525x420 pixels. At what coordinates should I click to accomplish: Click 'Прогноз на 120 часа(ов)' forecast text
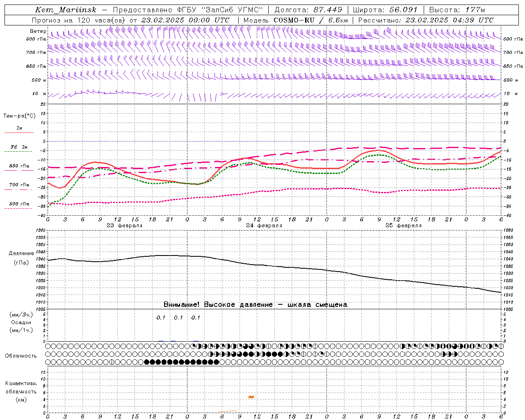click(x=79, y=20)
